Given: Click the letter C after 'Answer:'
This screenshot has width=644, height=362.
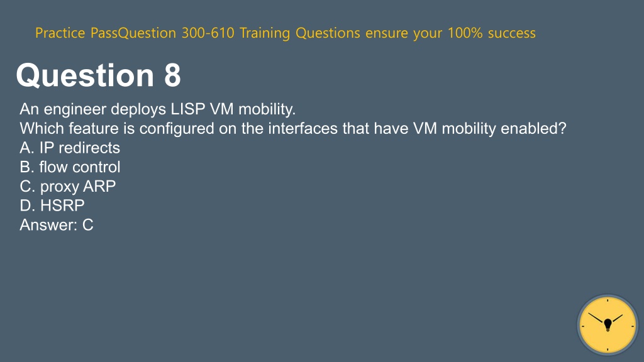Looking at the screenshot, I should [x=88, y=225].
